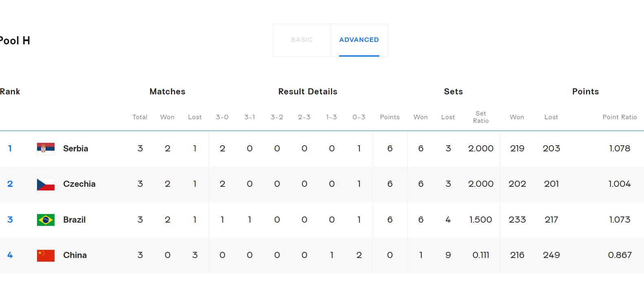Viewport: 644px width, 282px height.
Task: Click Brazil's points won value 233
Action: 517,220
